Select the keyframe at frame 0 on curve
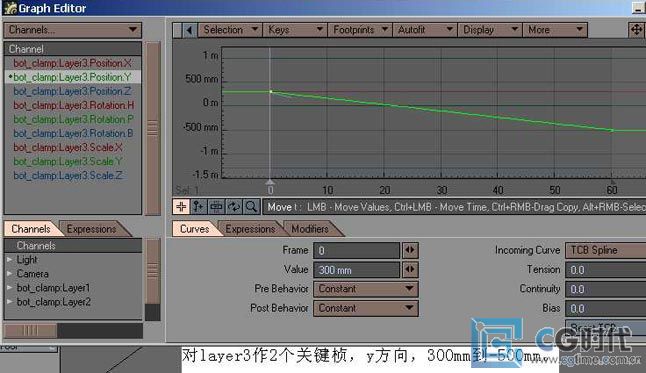The image size is (646, 373). (x=271, y=91)
